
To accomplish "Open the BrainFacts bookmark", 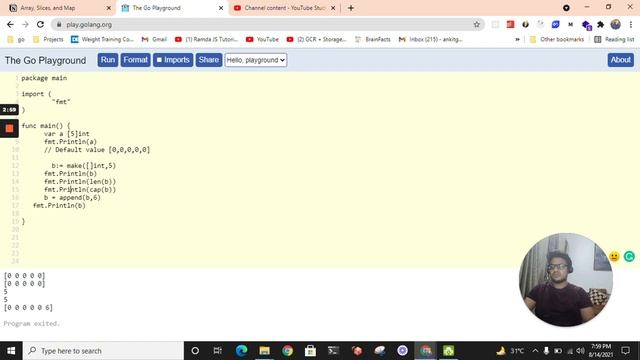I will pos(373,39).
